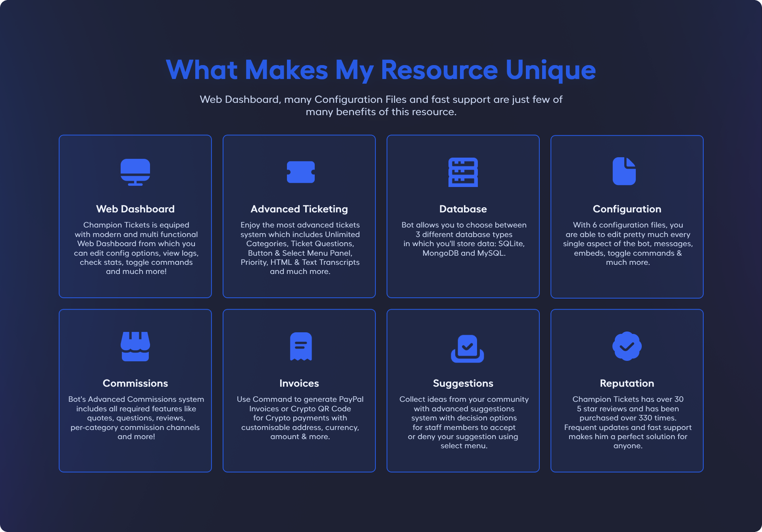This screenshot has height=532, width=762.
Task: Select the Advanced Ticketing heading
Action: [x=299, y=209]
